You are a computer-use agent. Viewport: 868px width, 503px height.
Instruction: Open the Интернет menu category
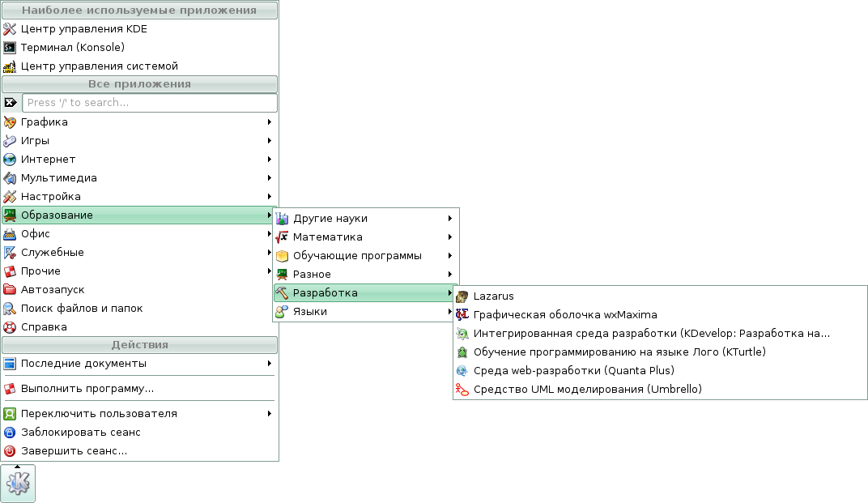49,160
